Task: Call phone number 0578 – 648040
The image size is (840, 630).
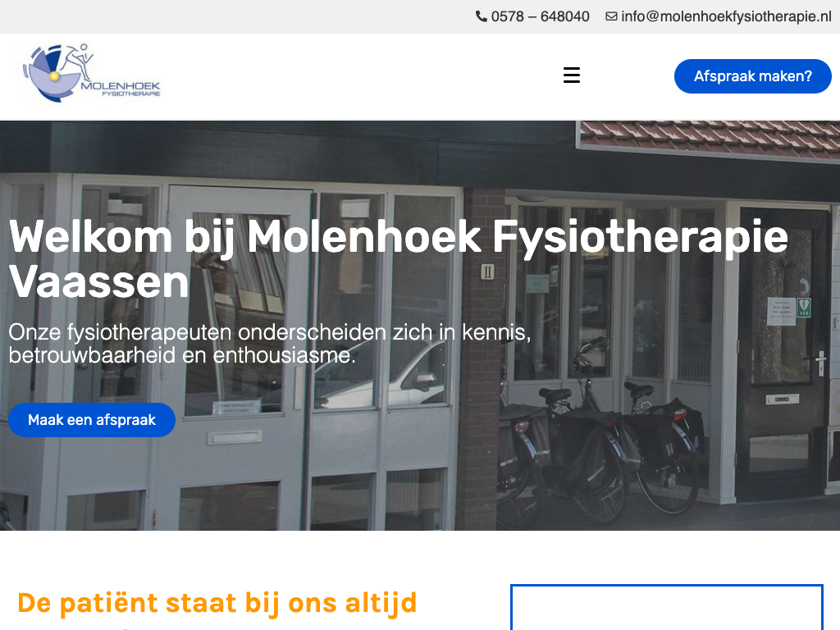Action: (540, 16)
